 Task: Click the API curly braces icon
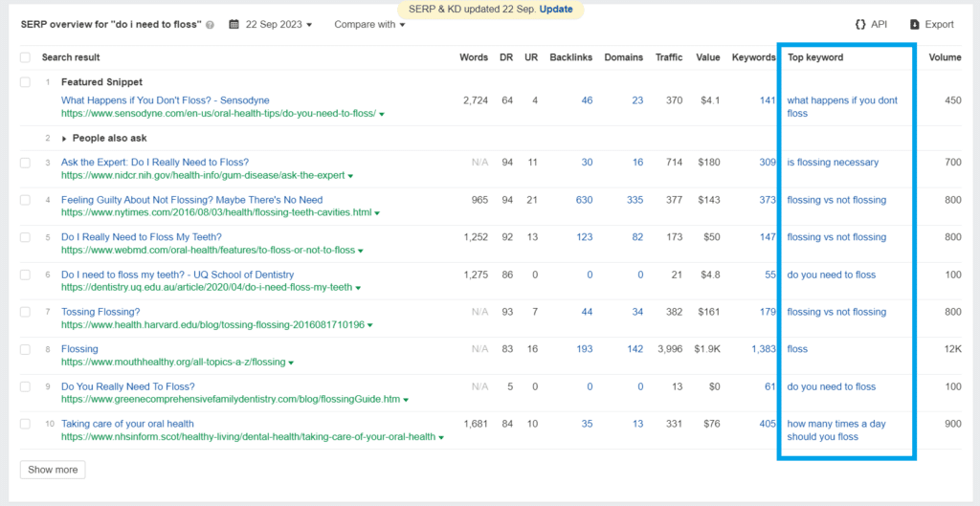pyautogui.click(x=860, y=24)
